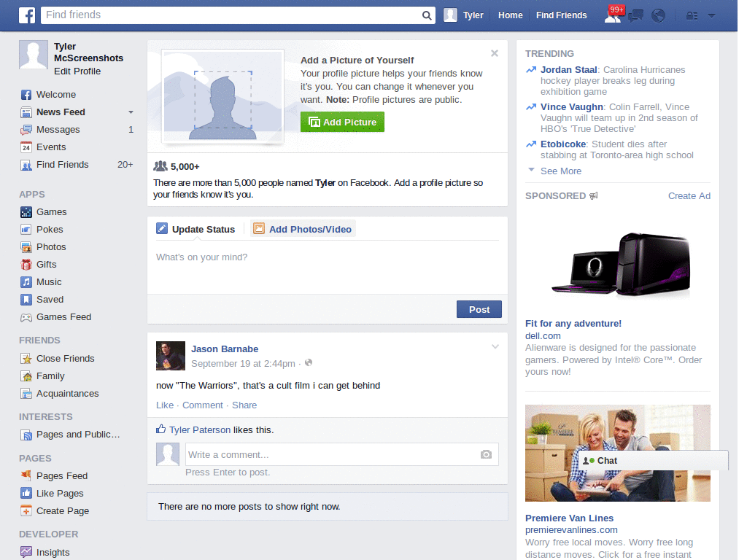Click the Saved bookmark icon

point(26,300)
